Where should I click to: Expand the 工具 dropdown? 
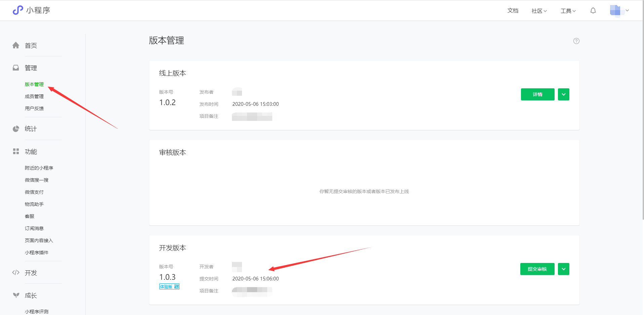coord(567,10)
